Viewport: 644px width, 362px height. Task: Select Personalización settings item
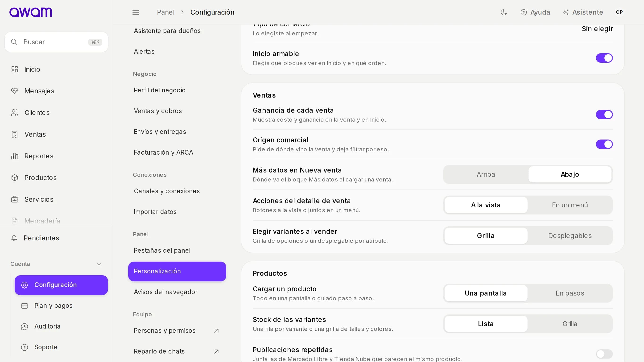[177, 271]
